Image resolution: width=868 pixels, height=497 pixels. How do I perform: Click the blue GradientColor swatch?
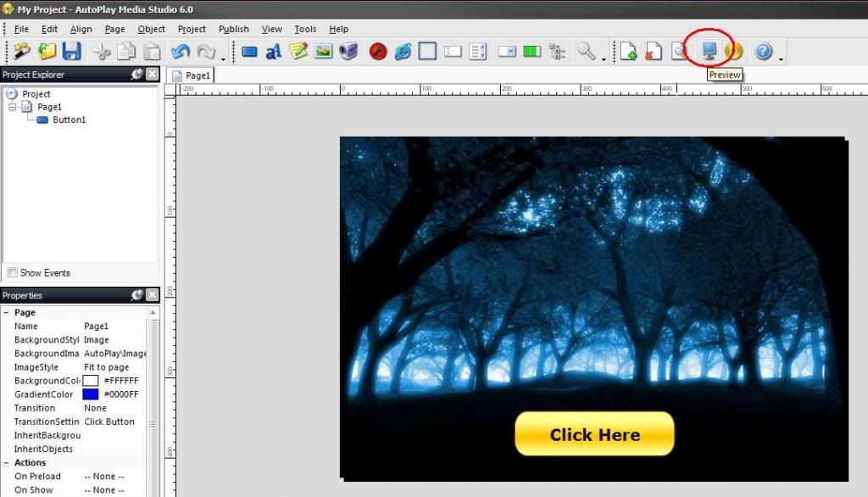[90, 394]
